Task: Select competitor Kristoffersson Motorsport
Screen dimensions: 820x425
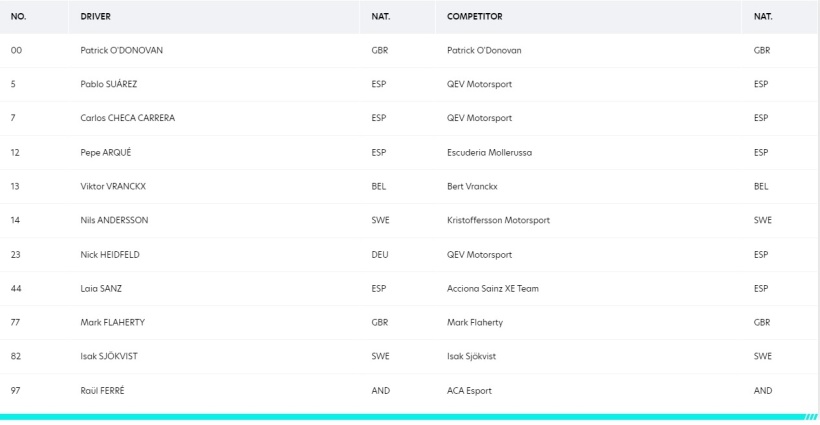Action: 498,220
